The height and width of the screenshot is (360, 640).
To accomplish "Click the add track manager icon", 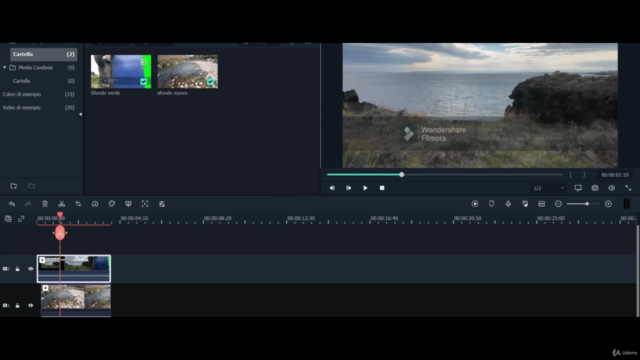I will (x=8, y=219).
